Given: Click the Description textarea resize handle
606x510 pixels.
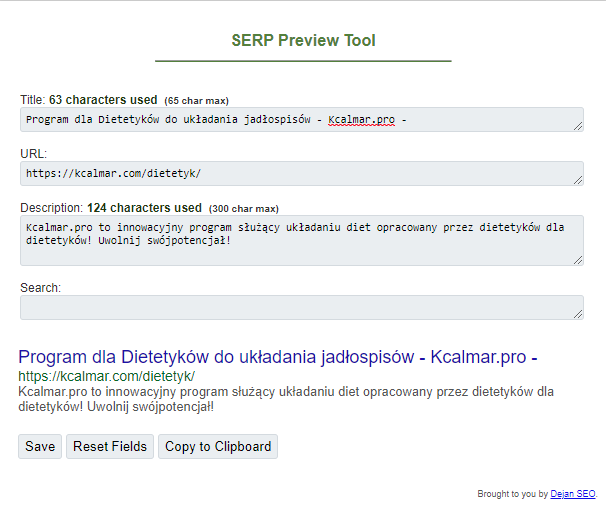Looking at the screenshot, I should (579, 260).
